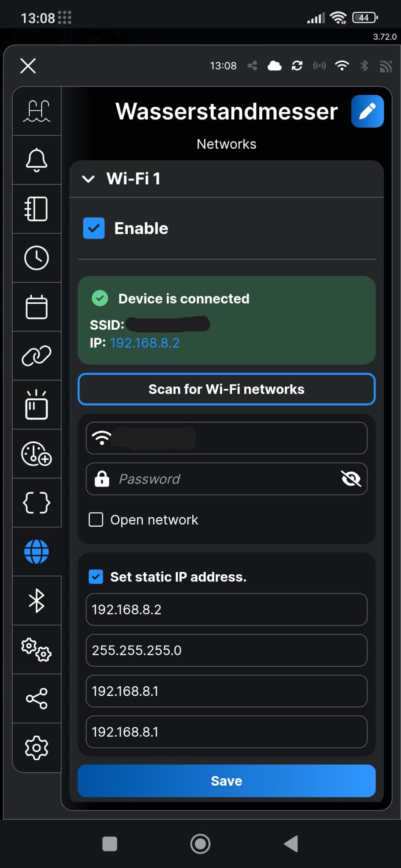
Task: Toggle the Wi-Fi 1 Enable checkbox
Action: click(94, 228)
